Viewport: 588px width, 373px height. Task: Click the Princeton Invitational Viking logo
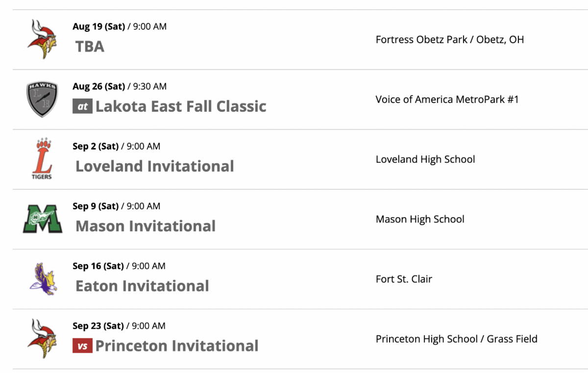pos(42,339)
